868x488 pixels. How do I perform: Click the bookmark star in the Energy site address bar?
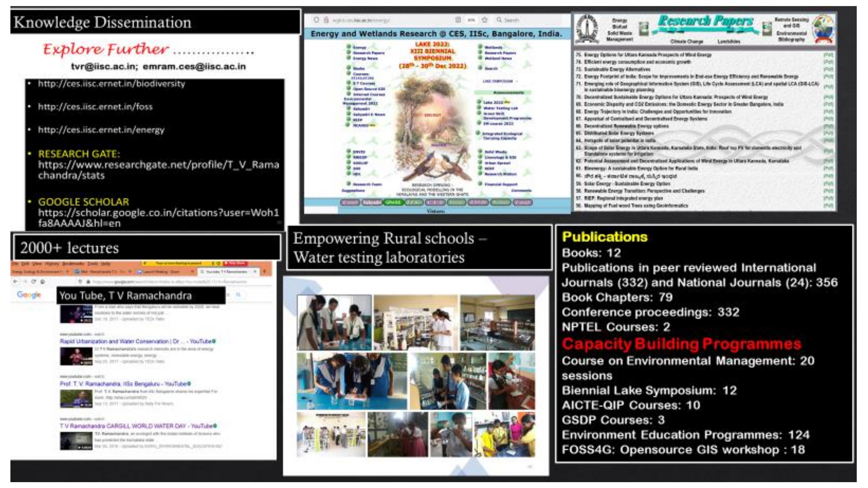(484, 20)
